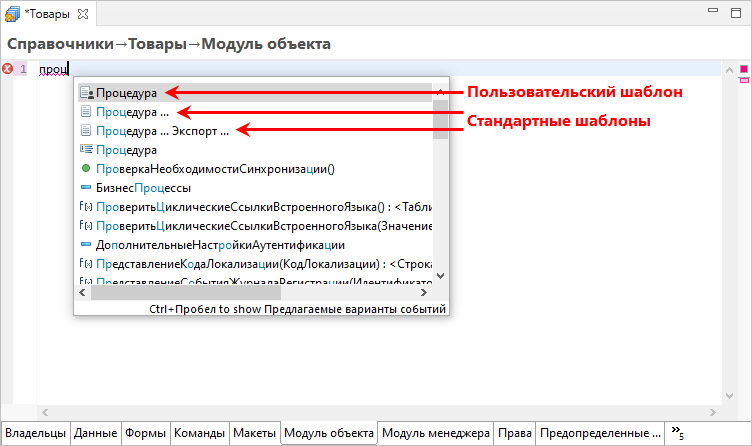Close the Товары editor tab
Image resolution: width=752 pixels, height=446 pixels.
(83, 15)
